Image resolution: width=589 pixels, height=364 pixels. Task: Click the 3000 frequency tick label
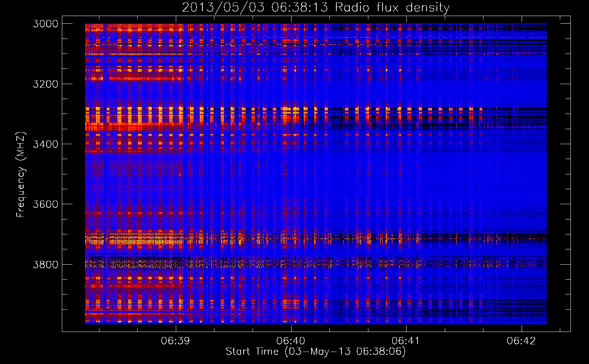pyautogui.click(x=46, y=24)
